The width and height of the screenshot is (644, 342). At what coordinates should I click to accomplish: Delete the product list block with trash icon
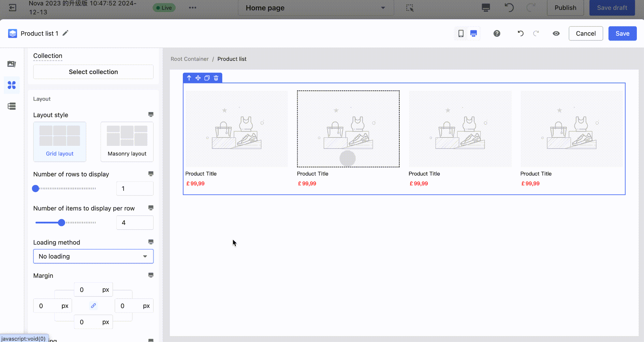[x=216, y=78]
